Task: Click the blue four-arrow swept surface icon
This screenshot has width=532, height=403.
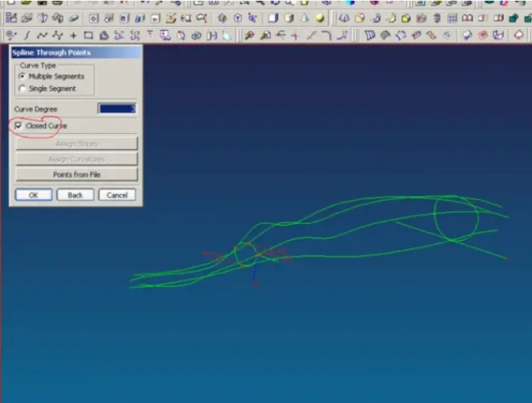Action: point(401,35)
